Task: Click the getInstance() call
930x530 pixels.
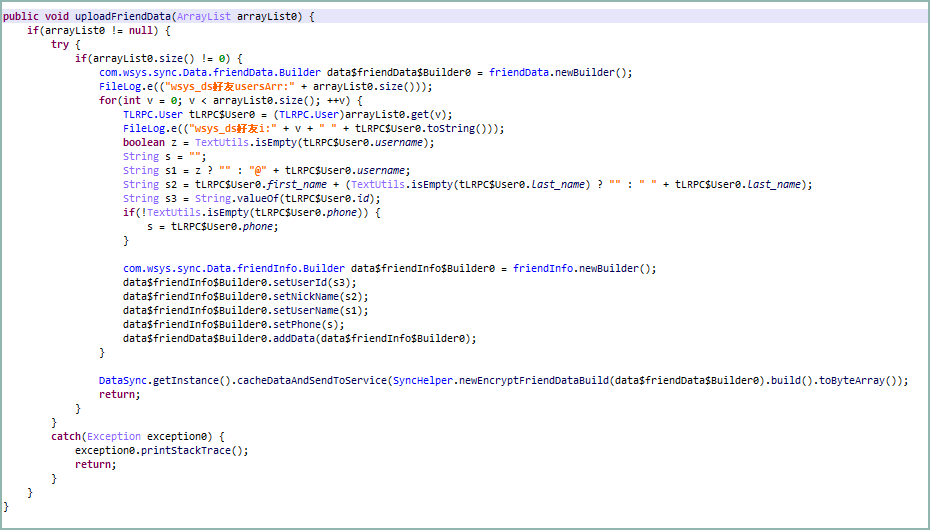Action: click(x=192, y=381)
